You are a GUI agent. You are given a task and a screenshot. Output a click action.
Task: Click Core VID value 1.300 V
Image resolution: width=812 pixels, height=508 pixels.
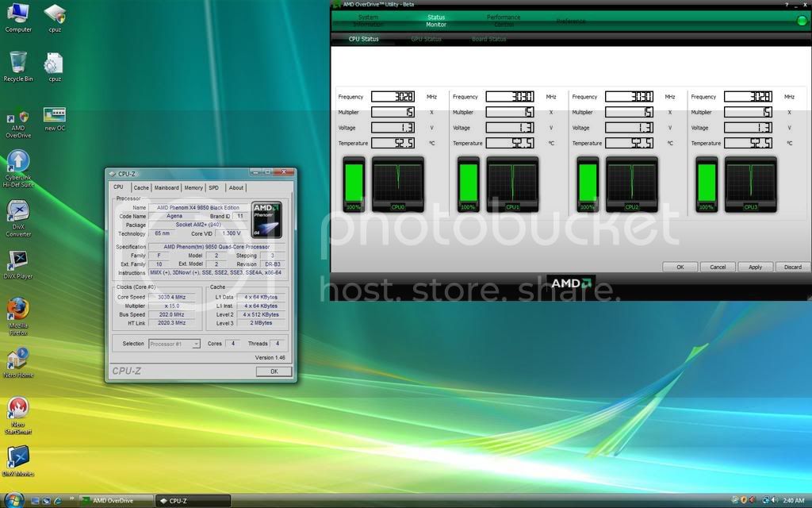(x=231, y=233)
